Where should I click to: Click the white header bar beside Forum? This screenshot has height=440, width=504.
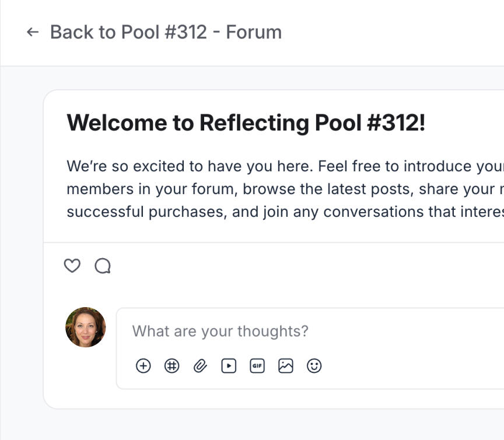[392, 32]
